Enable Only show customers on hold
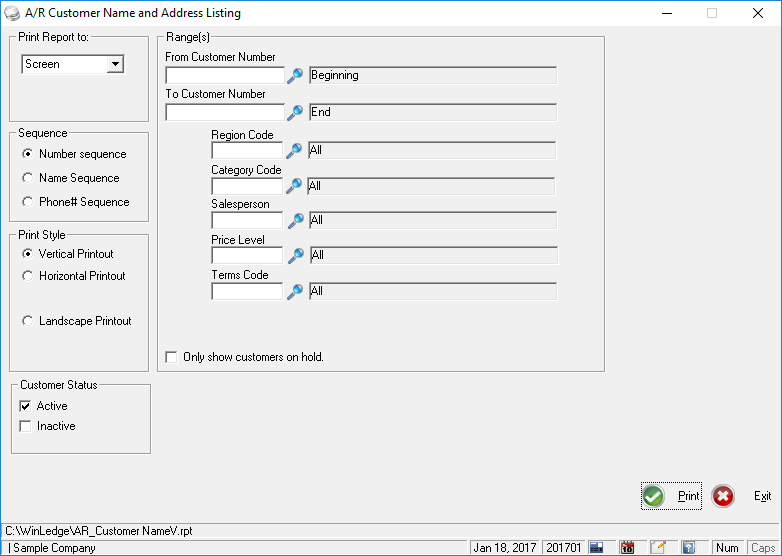Viewport: 782px width, 556px height. coord(172,357)
